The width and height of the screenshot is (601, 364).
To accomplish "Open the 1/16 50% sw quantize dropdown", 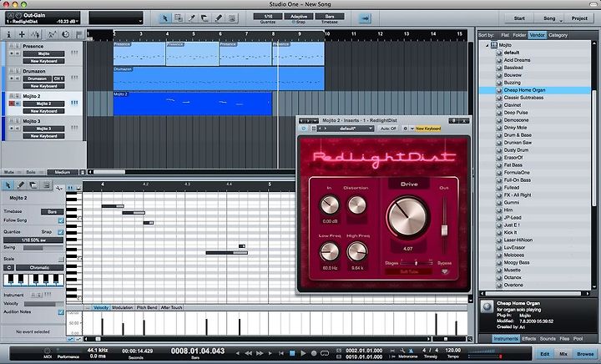I will pos(33,240).
